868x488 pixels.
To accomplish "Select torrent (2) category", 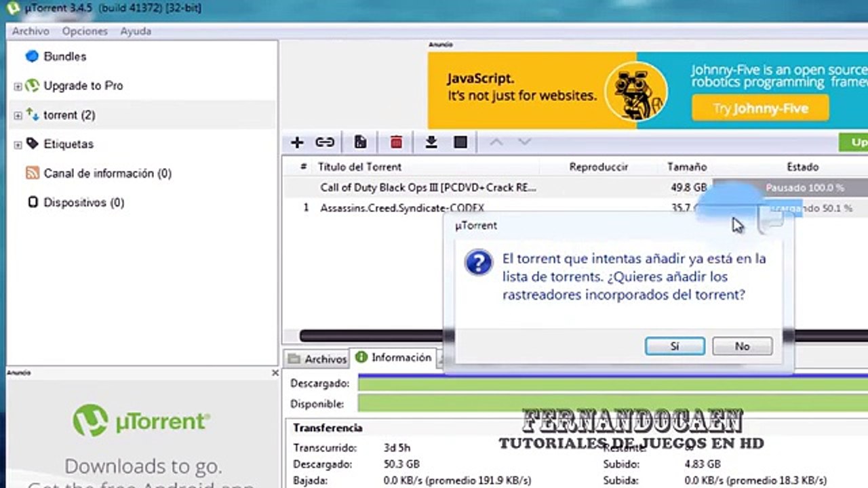I will pyautogui.click(x=69, y=115).
